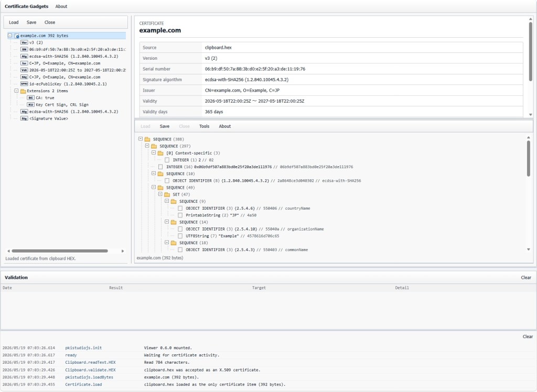Click the Clipboard.validate.HEX log entry
This screenshot has width=537, height=392.
coord(90,370)
